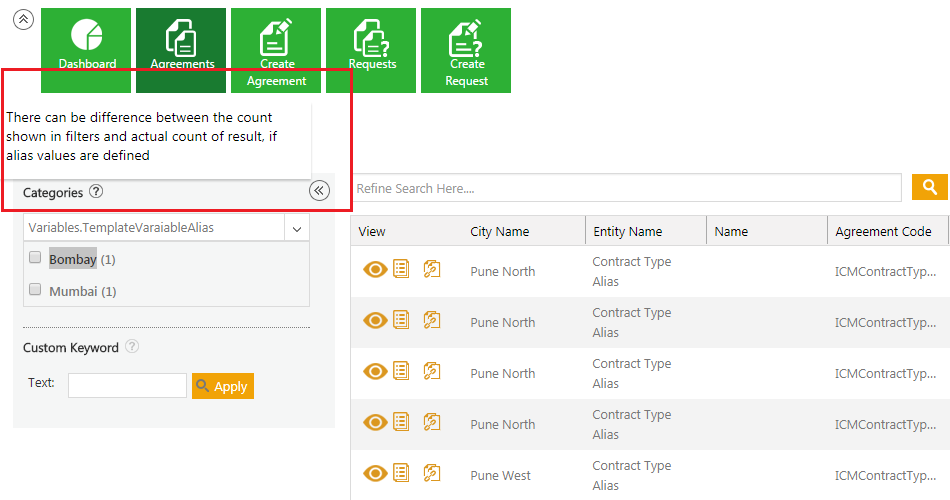Click the eye view icon in first row
950x500 pixels.
(x=375, y=269)
